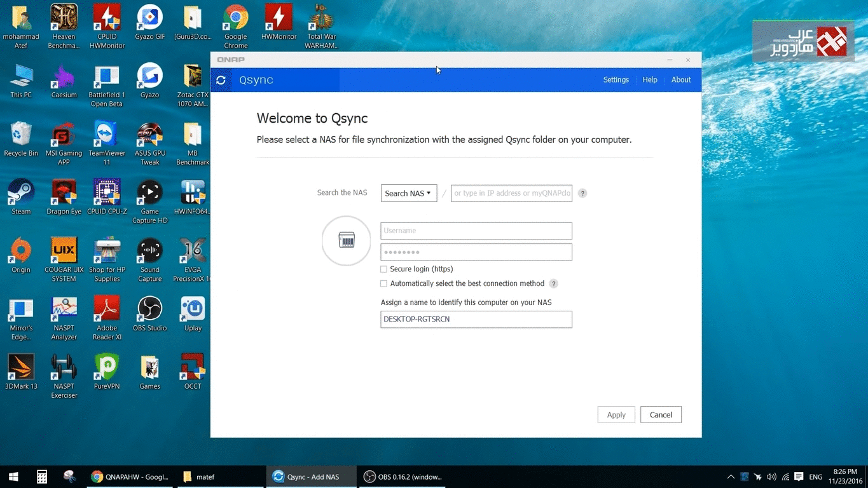Select the Adobe Reader XI icon
Screen dimensions: 868x488
point(107,318)
